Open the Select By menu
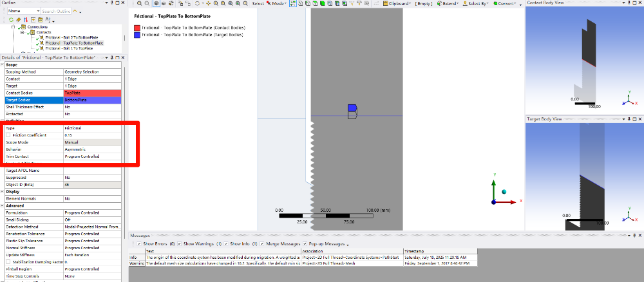This screenshot has height=282, width=644. [x=476, y=3]
